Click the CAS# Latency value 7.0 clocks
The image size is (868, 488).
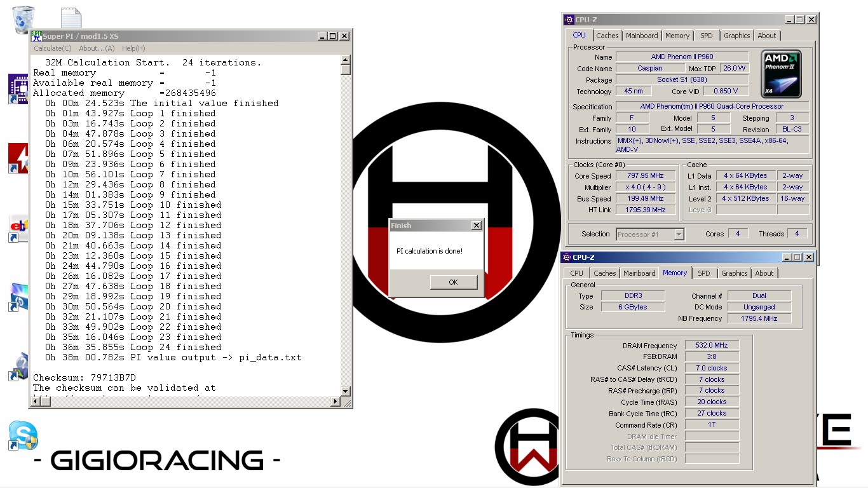click(x=712, y=368)
